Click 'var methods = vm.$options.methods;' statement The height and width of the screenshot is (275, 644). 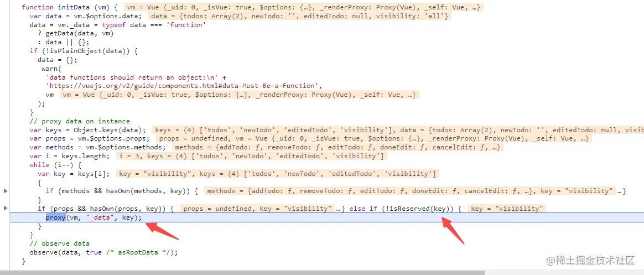click(x=97, y=147)
